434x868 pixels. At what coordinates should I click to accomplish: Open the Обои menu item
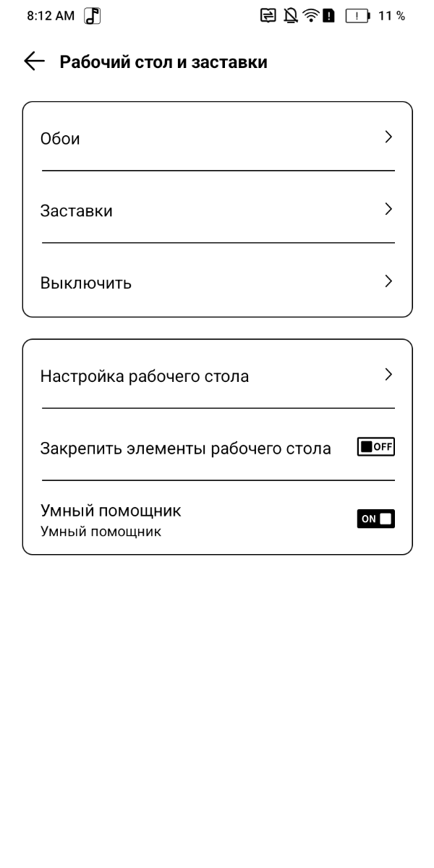coord(61,138)
